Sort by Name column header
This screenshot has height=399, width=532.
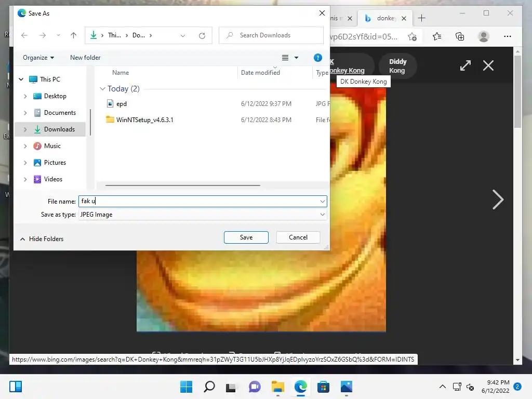(x=121, y=73)
